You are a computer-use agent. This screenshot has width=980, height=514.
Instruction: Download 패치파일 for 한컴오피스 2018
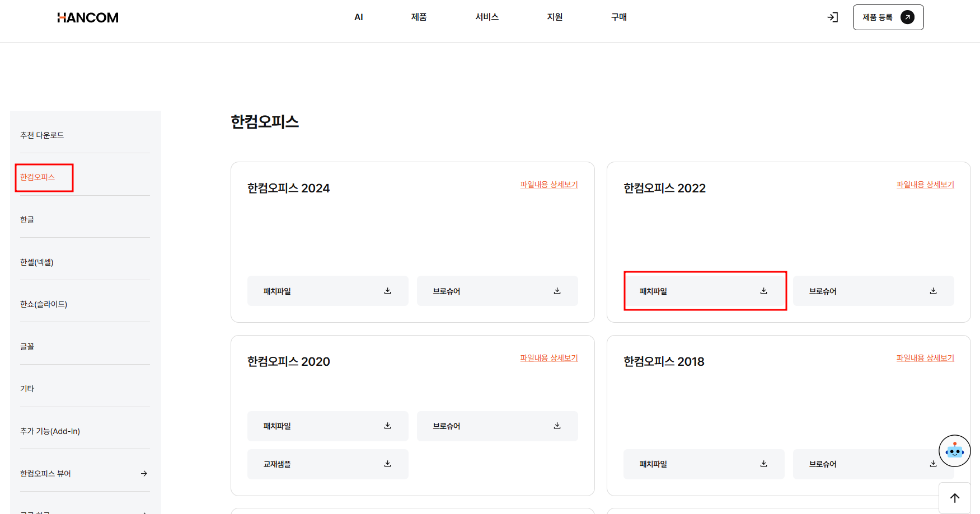click(704, 464)
